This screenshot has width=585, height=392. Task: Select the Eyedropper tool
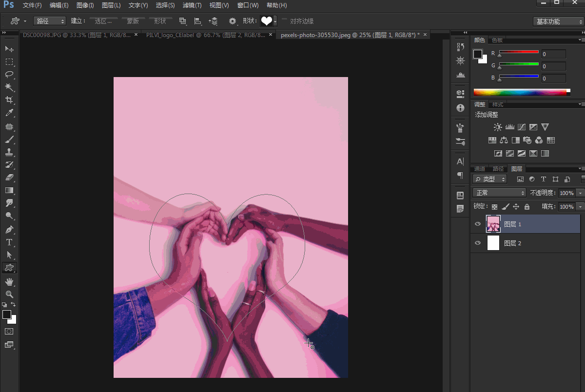[x=9, y=113]
